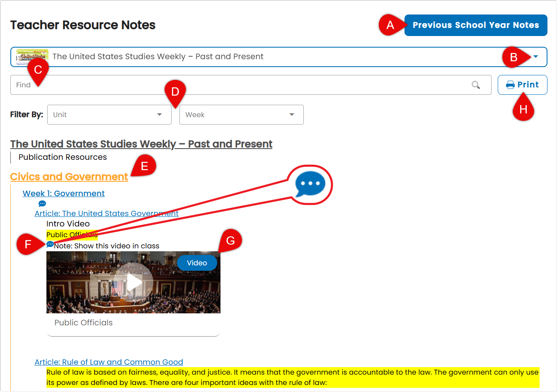557x392 pixels.
Task: Open Article: Rule of Law and Common Good
Action: [x=109, y=362]
